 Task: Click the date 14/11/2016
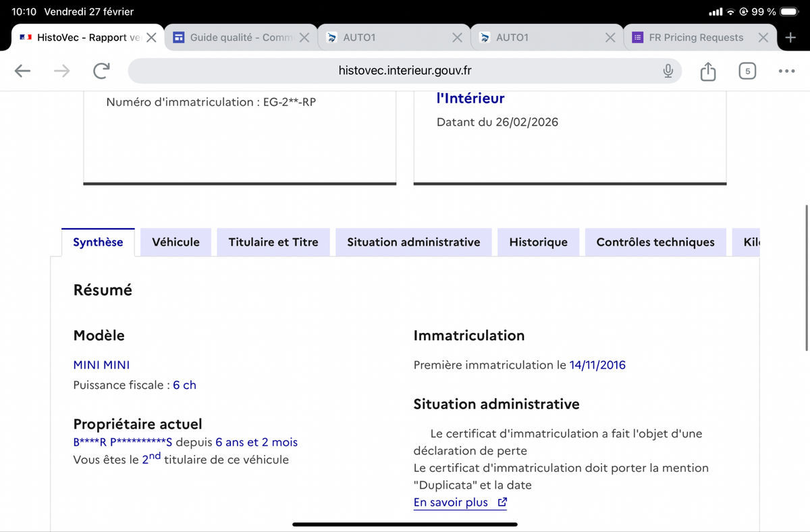click(x=597, y=365)
